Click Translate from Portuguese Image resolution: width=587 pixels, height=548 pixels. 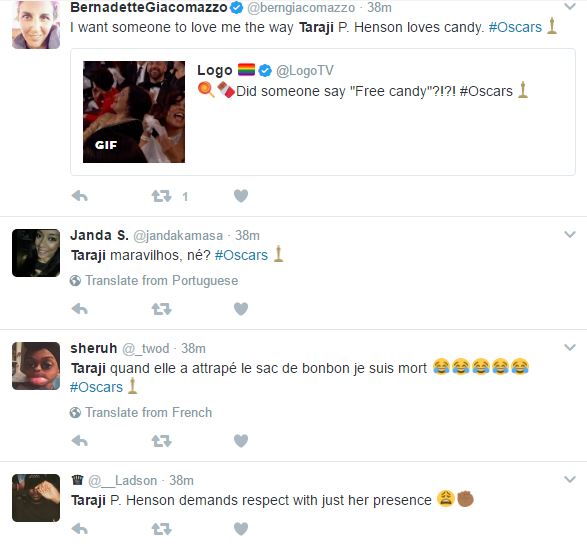154,280
